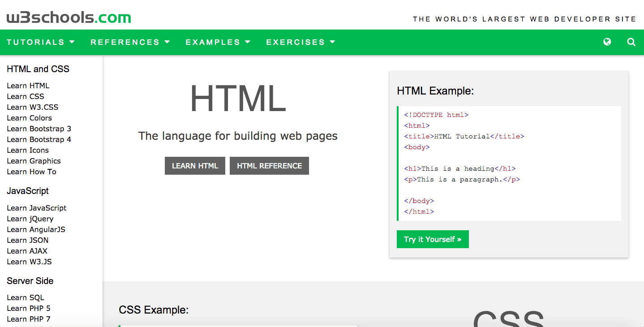Click the w3schools.com logo
This screenshot has height=327, width=644.
(x=69, y=17)
